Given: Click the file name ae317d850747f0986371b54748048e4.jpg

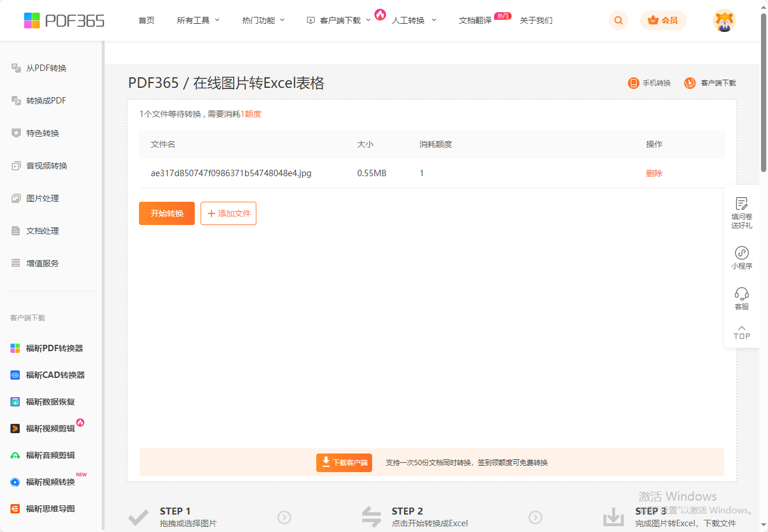Looking at the screenshot, I should click(231, 173).
